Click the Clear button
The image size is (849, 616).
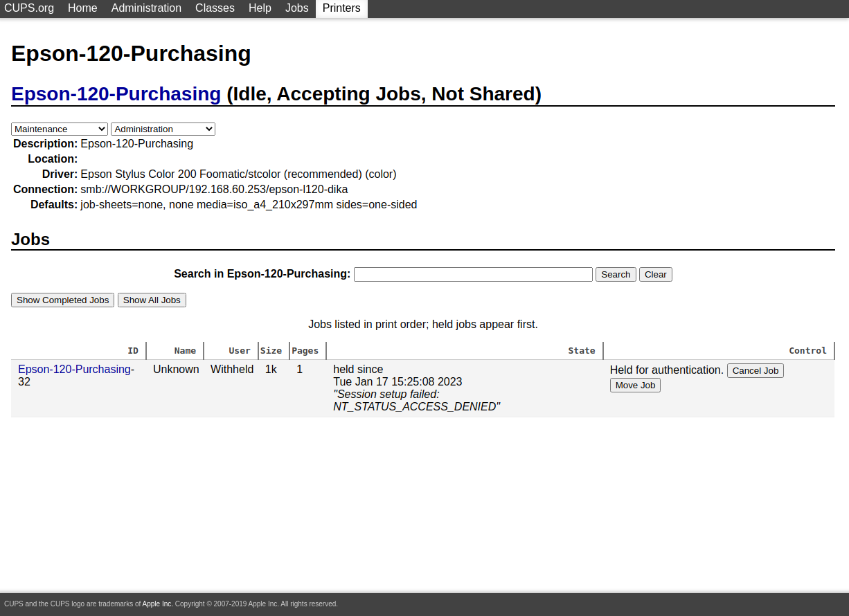click(x=655, y=274)
